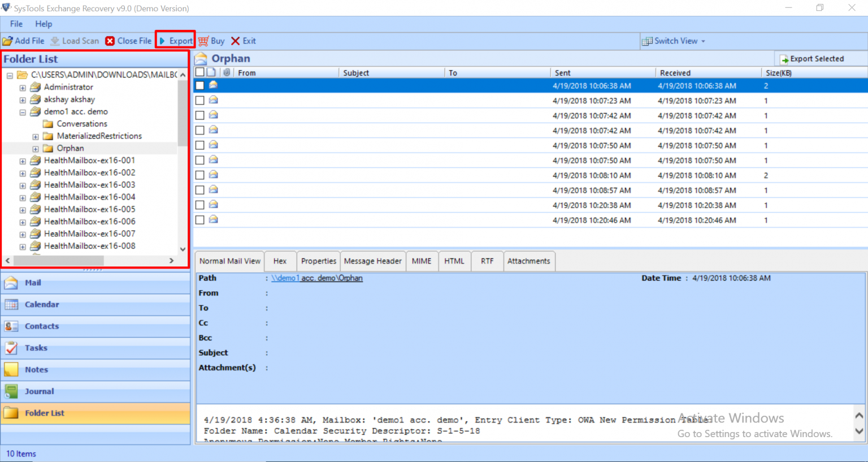Open the Export function on the toolbar
This screenshot has height=462, width=868.
tap(175, 41)
